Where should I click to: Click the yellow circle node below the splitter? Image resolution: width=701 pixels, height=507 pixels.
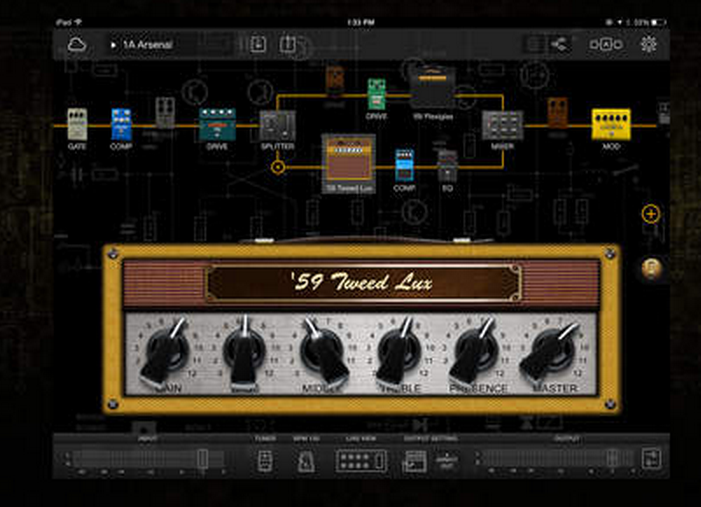click(x=278, y=167)
